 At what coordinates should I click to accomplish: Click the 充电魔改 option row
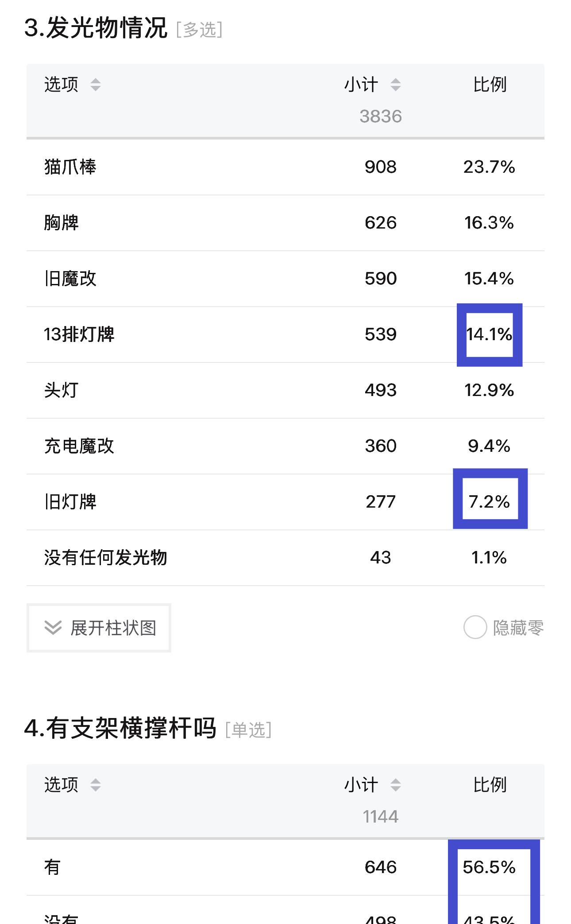coord(285,446)
